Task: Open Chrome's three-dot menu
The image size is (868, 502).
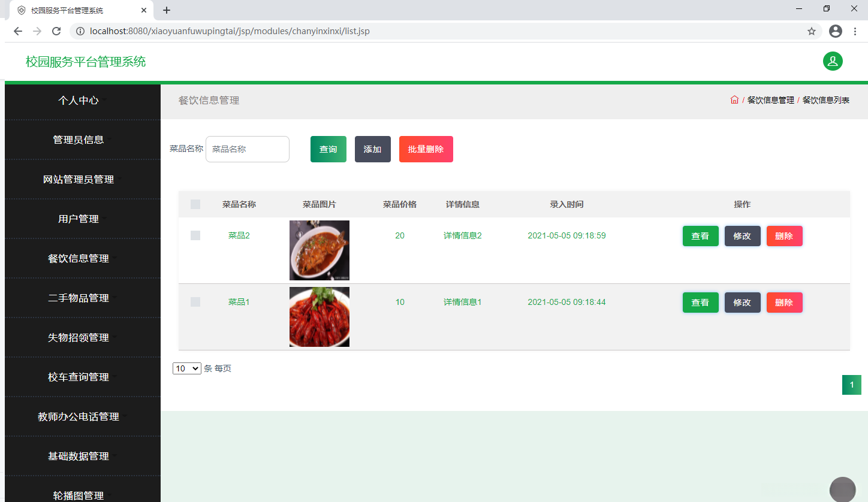Action: point(855,31)
